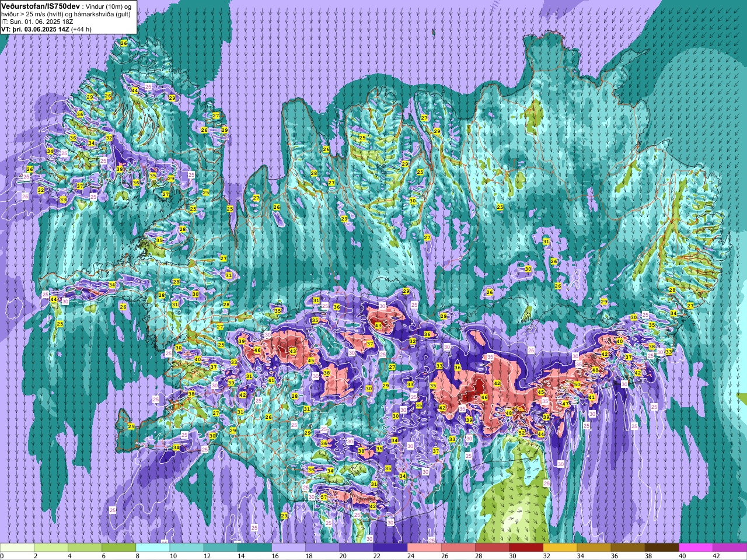
Task: Click the '20' label on the legend scale
Action: pos(343,556)
